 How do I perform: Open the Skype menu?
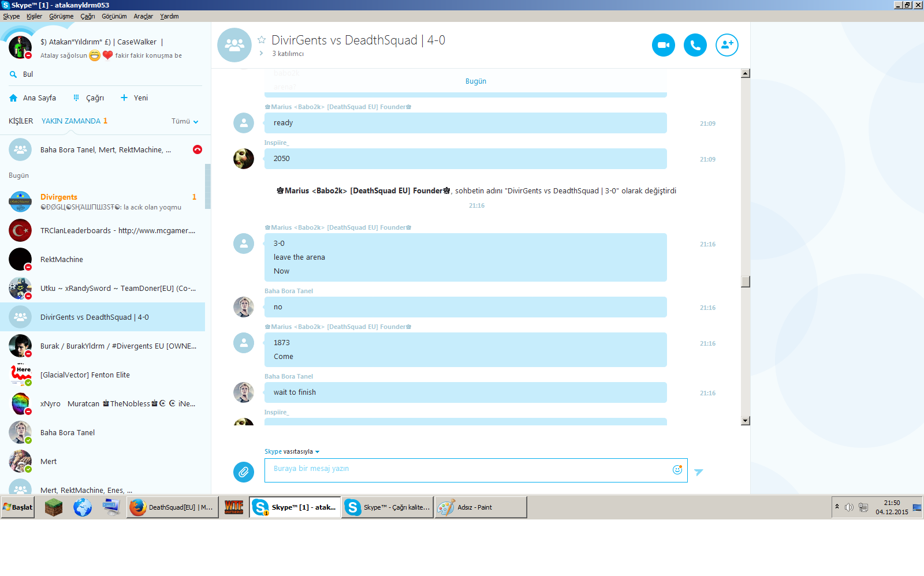click(x=12, y=16)
